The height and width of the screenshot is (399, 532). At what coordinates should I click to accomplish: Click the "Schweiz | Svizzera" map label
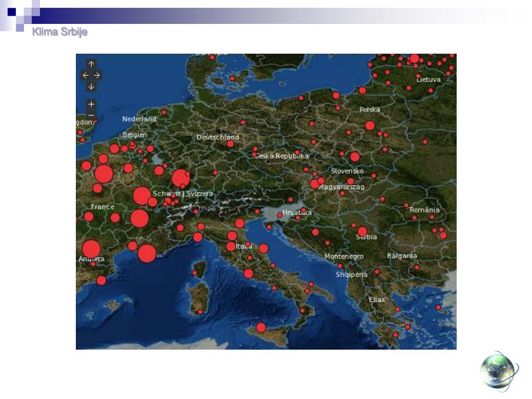pos(183,194)
